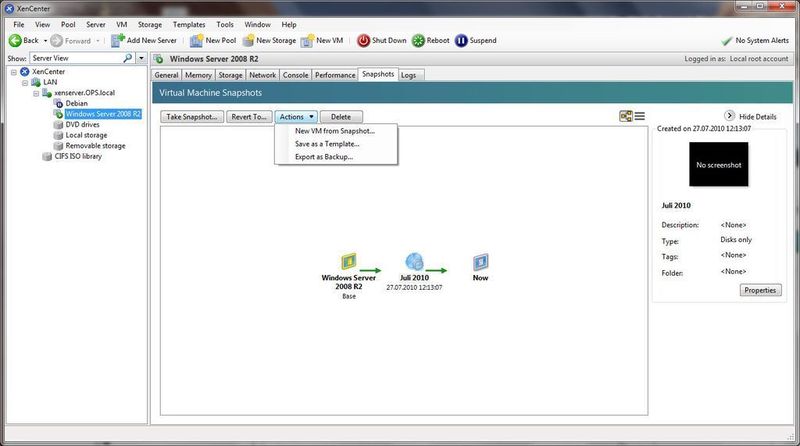Click the Forward navigation arrow icon
Screen dimensions: 800x446
tap(57, 41)
